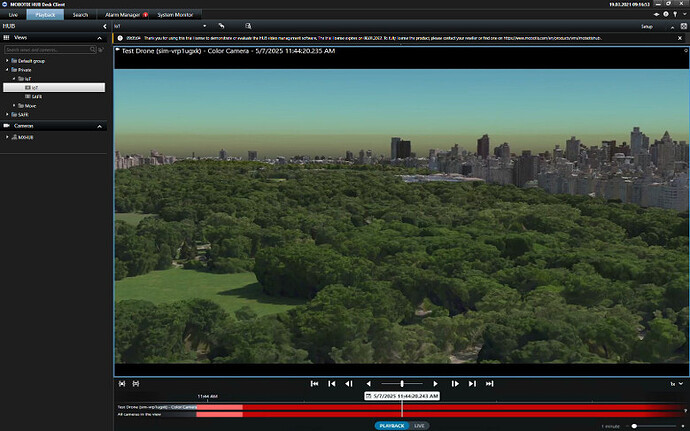Click the Cameras header camera icon
690x431 pixels.
(6, 126)
